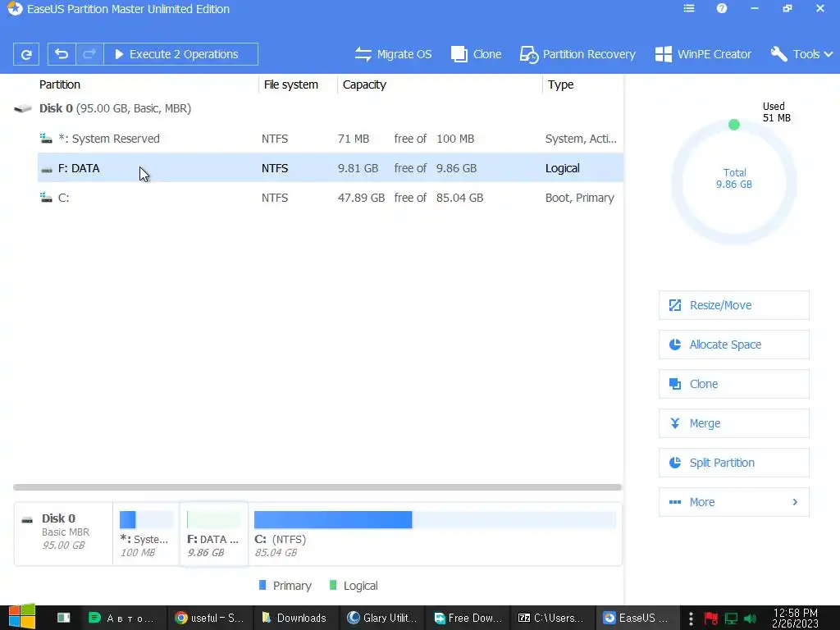Click Split Partition button

734,463
